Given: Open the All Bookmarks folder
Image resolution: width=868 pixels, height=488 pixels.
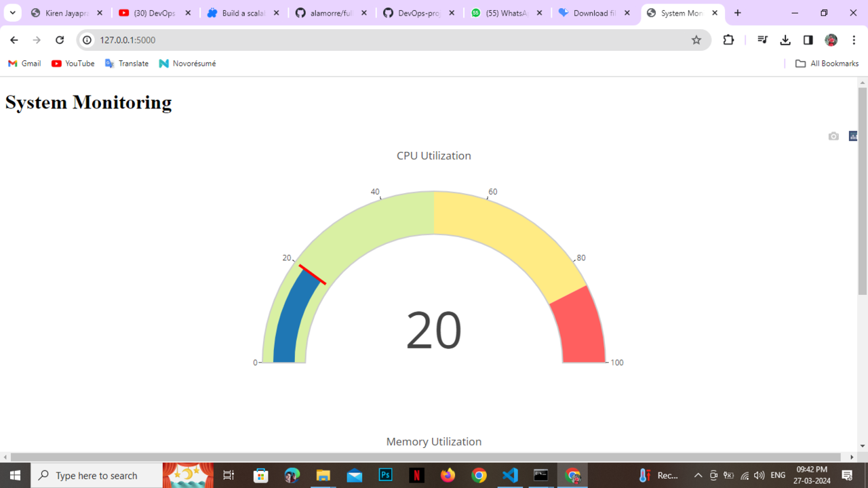Looking at the screenshot, I should pos(827,63).
